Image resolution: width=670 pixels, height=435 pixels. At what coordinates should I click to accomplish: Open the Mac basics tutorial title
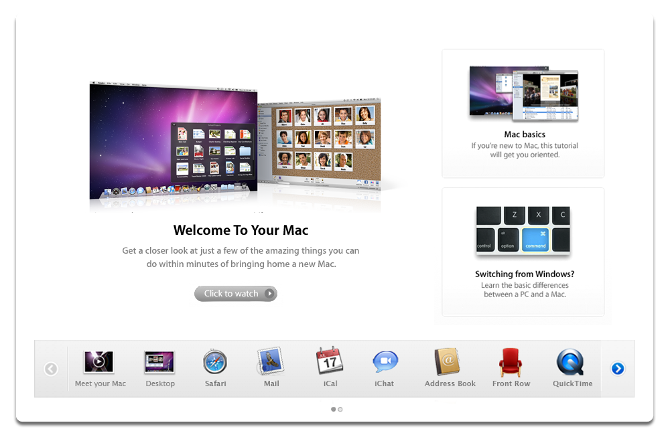(524, 134)
